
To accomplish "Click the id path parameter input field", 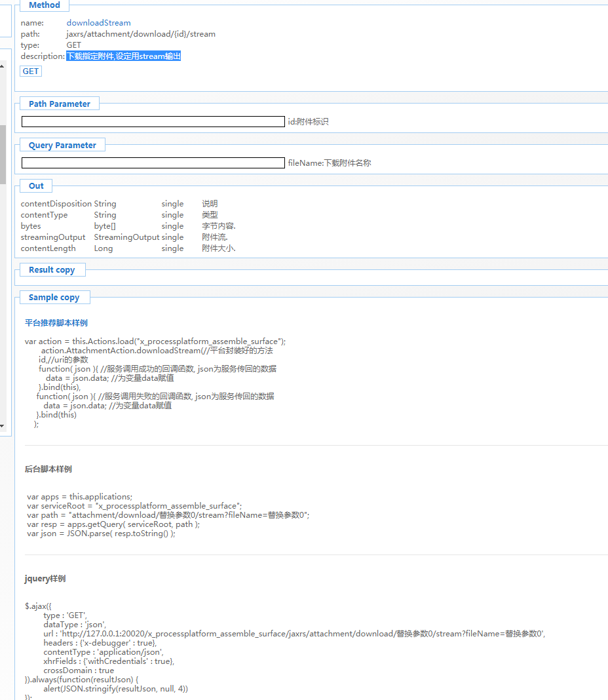I will pos(153,121).
